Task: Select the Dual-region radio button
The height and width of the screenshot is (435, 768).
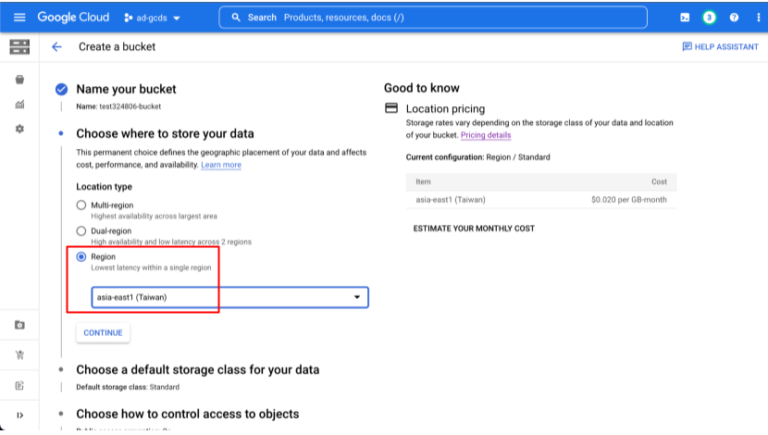Action: 81,231
